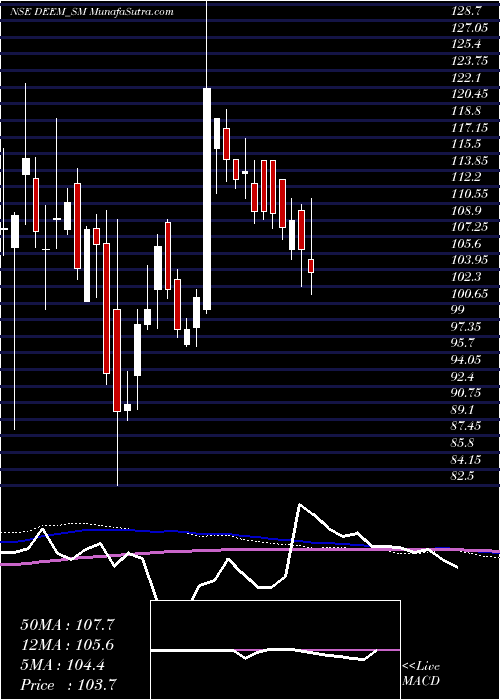Click the 110.55 price axis label
This screenshot has width=500, height=700.
point(469,194)
